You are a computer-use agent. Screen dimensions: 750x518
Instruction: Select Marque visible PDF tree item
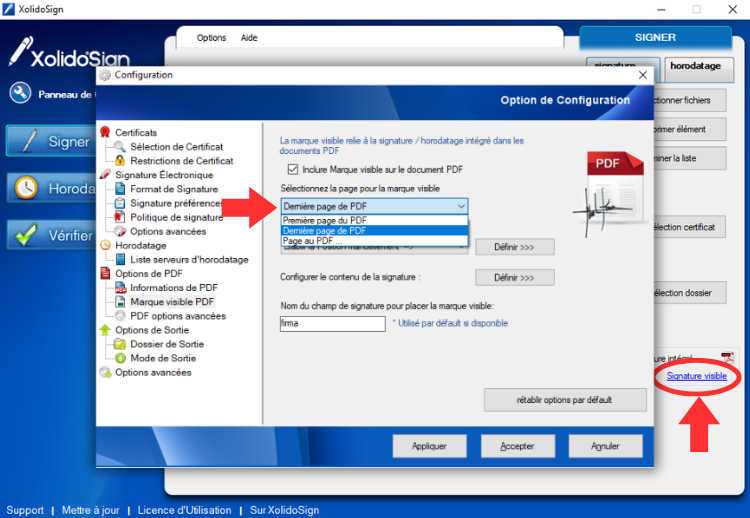172,302
